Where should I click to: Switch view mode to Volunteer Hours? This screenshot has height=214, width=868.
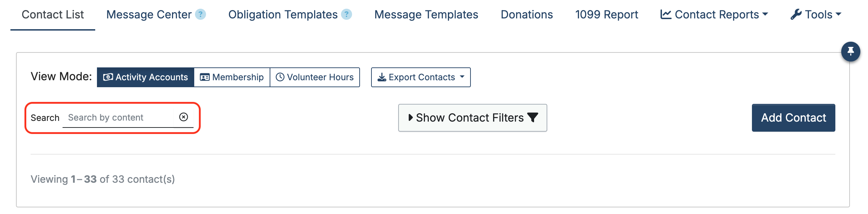[315, 77]
